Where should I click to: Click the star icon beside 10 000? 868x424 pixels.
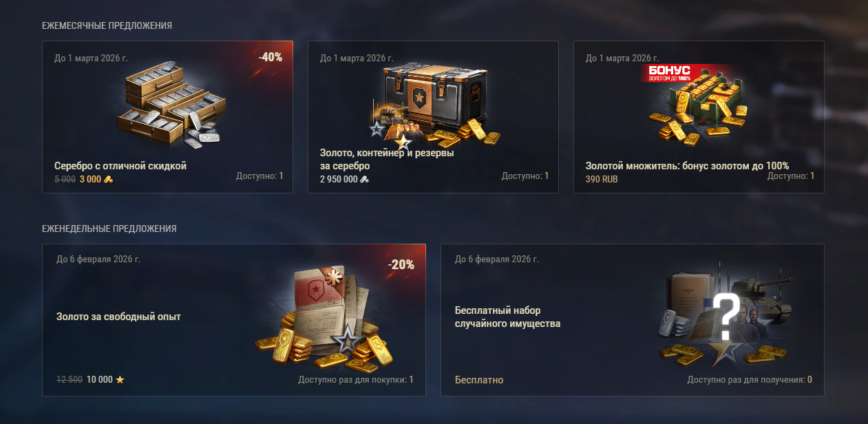point(120,379)
